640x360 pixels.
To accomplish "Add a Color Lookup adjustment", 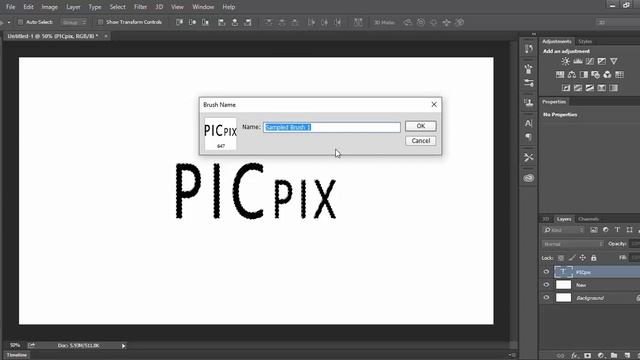I will [619, 75].
